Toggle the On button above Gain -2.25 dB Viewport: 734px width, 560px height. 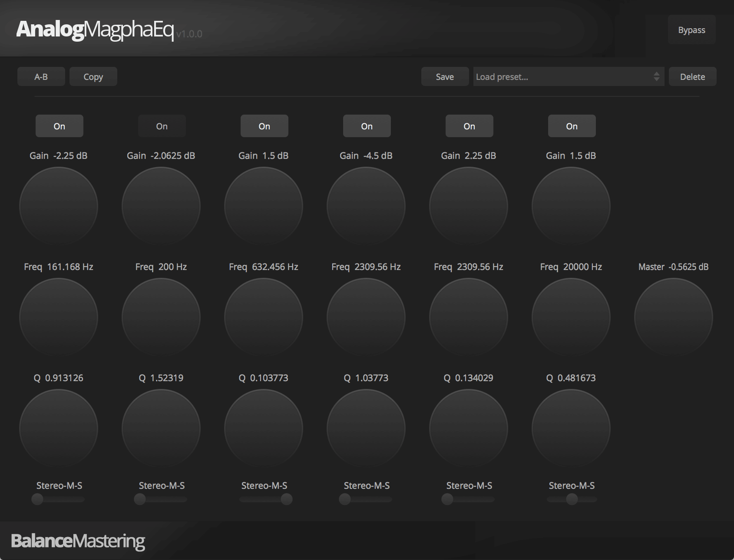coord(60,126)
